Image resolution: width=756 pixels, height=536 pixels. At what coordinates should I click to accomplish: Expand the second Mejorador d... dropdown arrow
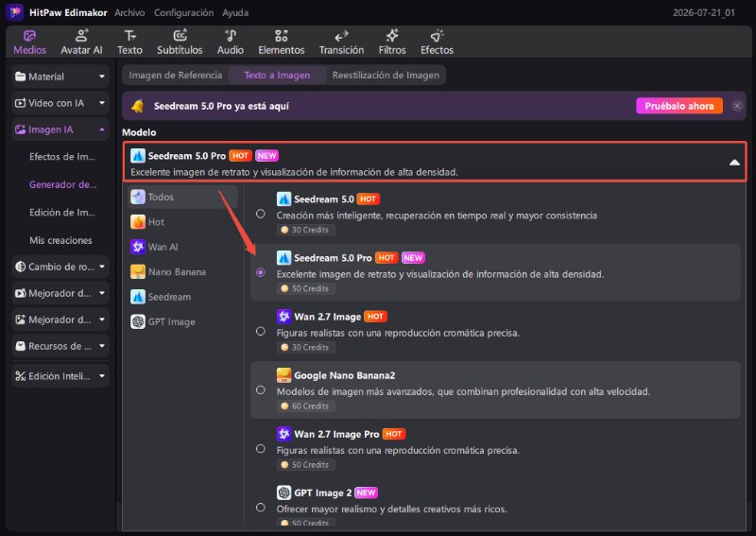102,320
